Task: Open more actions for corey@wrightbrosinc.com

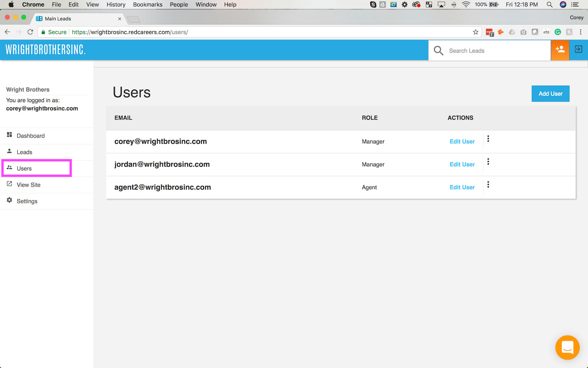Action: tap(488, 139)
